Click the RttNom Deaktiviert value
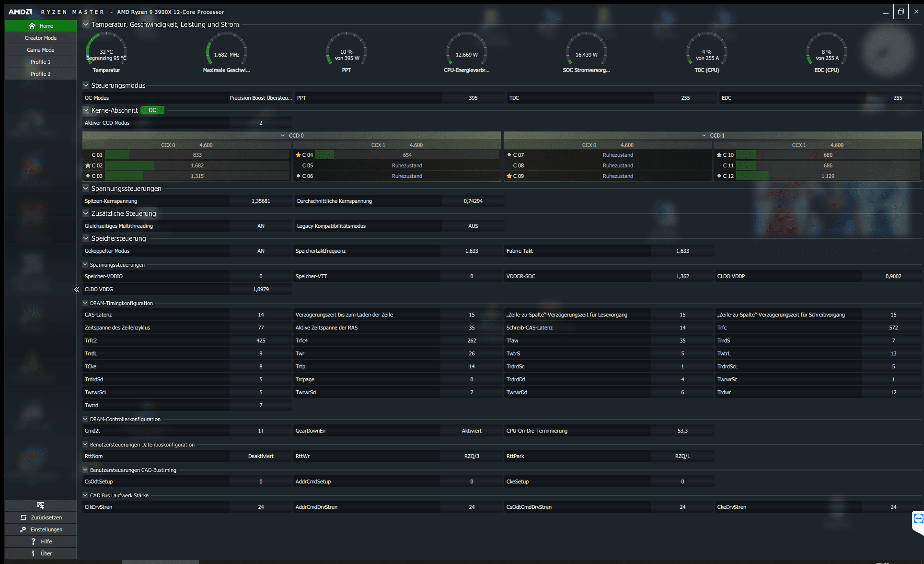 (261, 456)
